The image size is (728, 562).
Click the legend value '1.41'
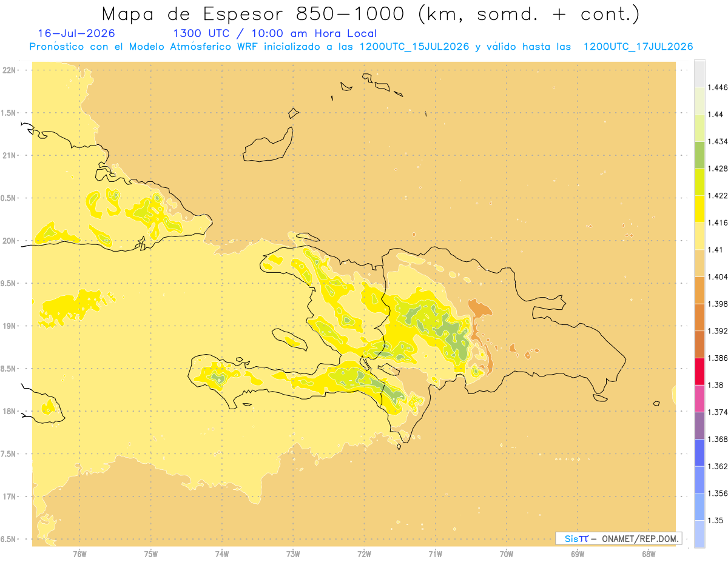715,250
